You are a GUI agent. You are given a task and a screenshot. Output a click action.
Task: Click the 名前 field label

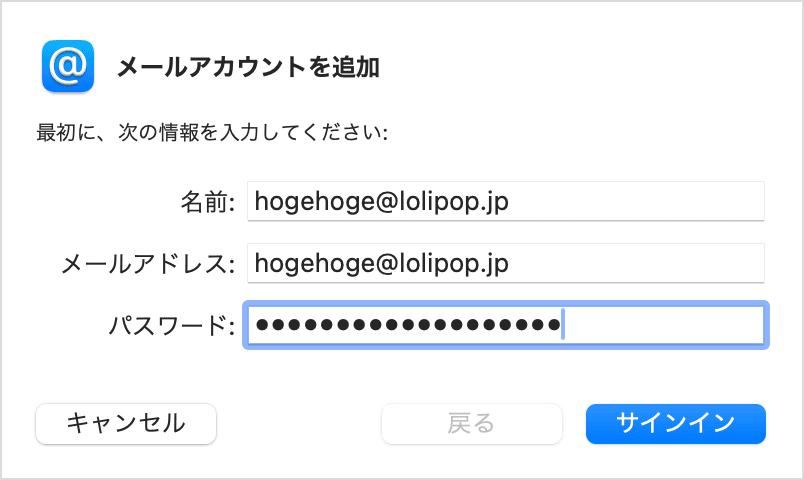[x=207, y=202]
